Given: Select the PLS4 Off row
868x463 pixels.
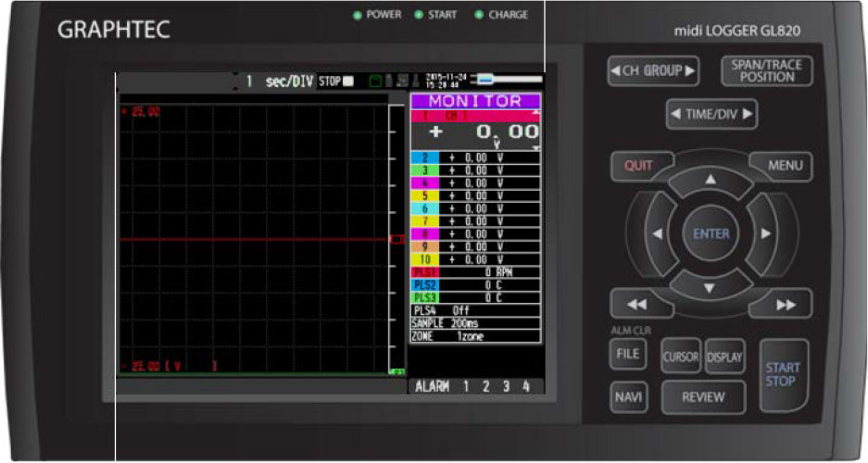Looking at the screenshot, I should 475,310.
